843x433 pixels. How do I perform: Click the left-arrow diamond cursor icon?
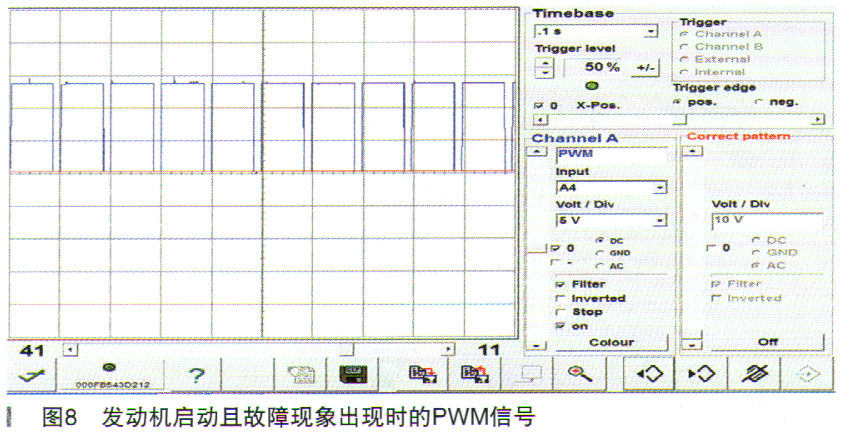point(649,374)
